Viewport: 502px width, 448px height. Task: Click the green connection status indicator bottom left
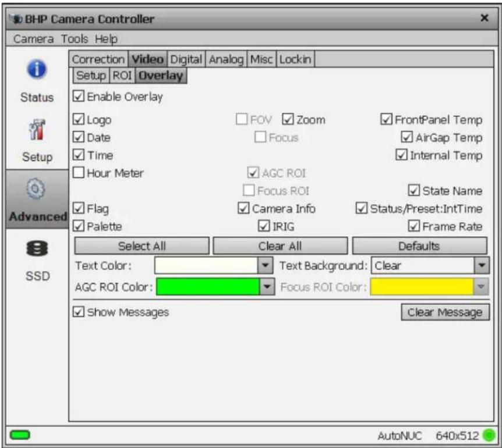coord(20,435)
